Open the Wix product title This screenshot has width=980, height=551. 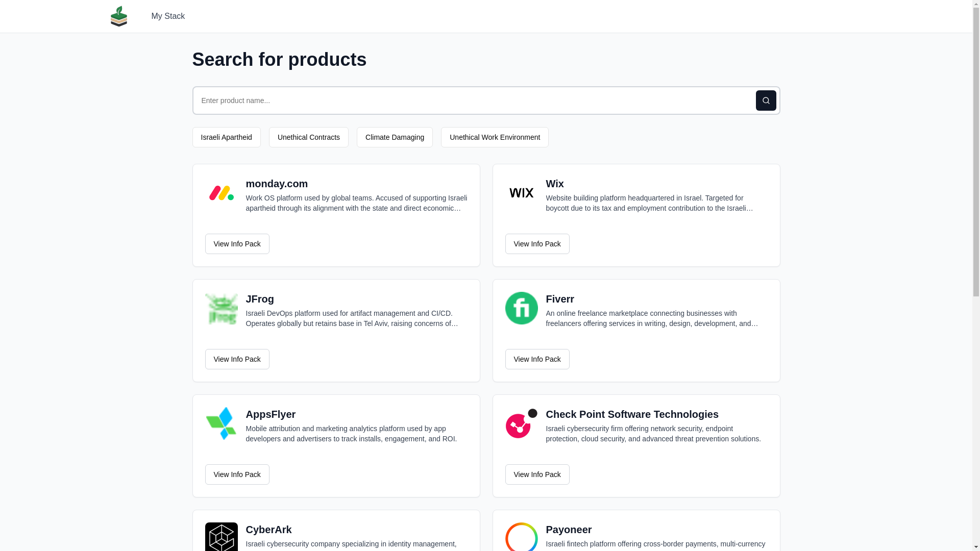[555, 184]
